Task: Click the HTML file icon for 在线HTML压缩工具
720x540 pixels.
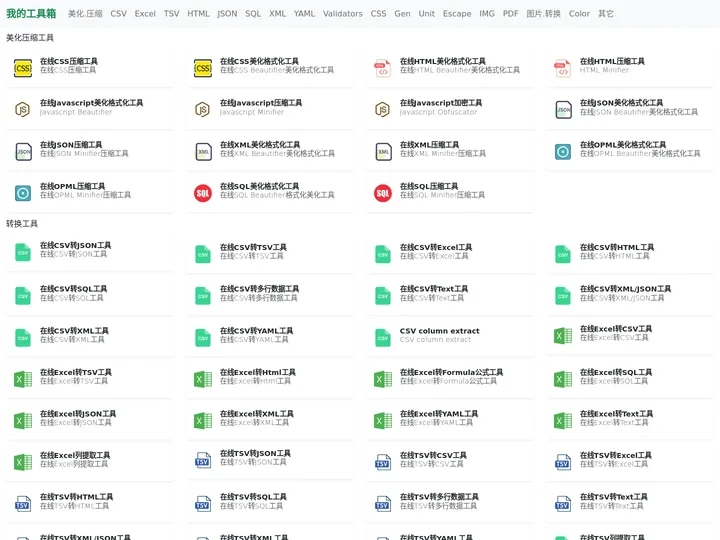Action: (562, 68)
